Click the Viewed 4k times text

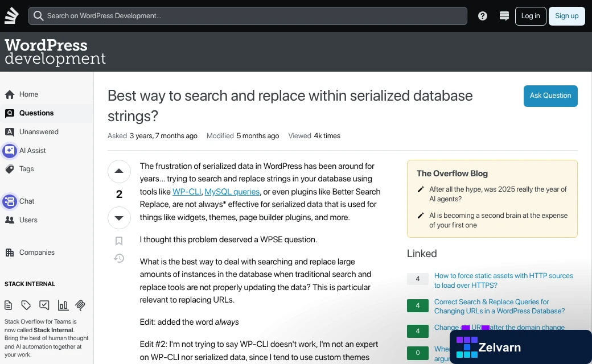tap(314, 136)
